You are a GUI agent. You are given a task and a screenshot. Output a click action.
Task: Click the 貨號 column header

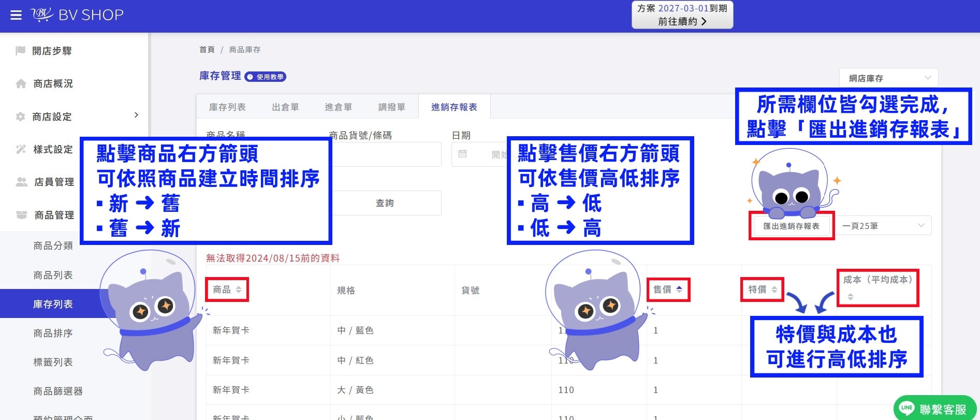coord(470,291)
